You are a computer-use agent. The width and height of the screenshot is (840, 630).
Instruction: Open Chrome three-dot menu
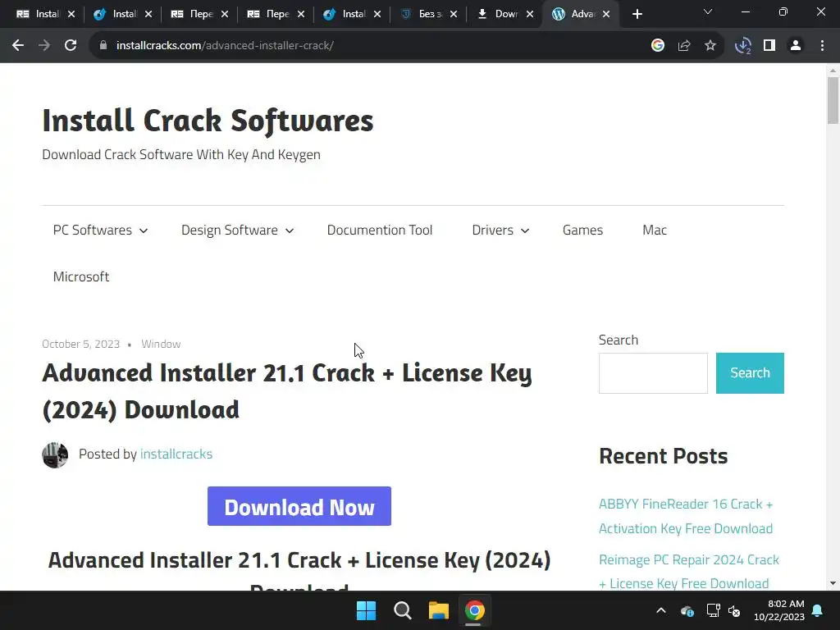[x=822, y=46]
